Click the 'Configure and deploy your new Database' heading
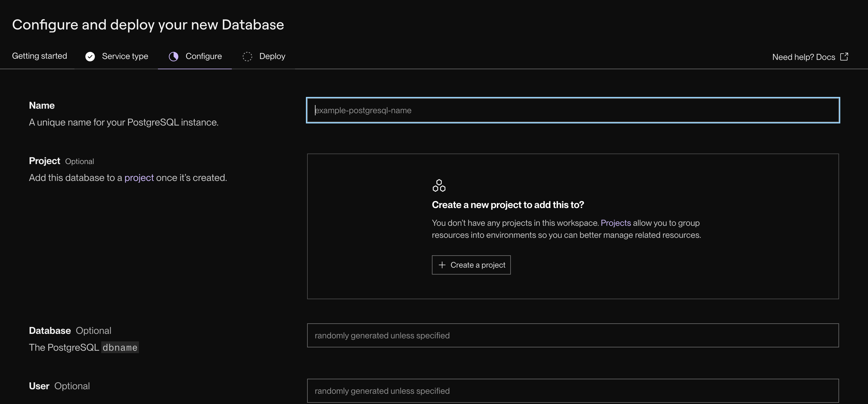The width and height of the screenshot is (868, 404). coord(148,25)
